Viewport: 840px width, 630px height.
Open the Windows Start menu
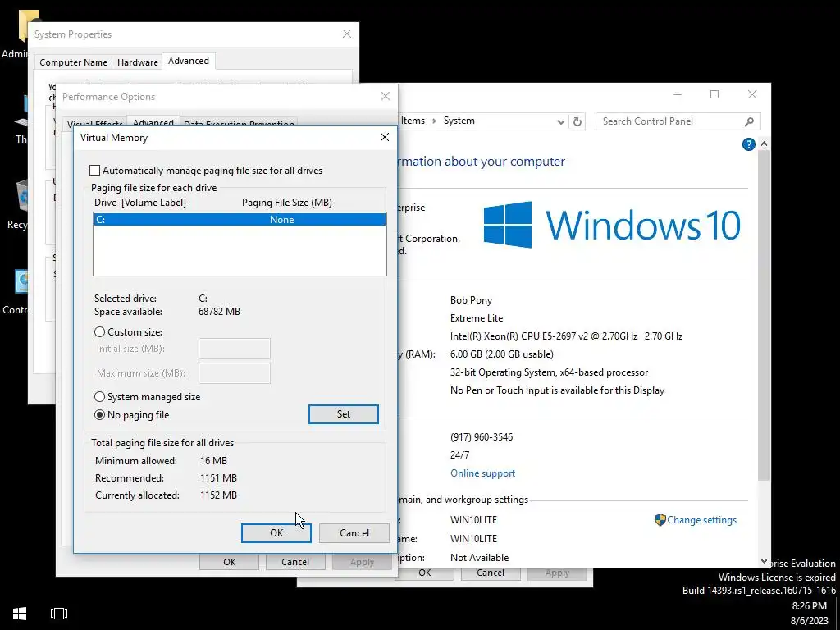pos(20,613)
